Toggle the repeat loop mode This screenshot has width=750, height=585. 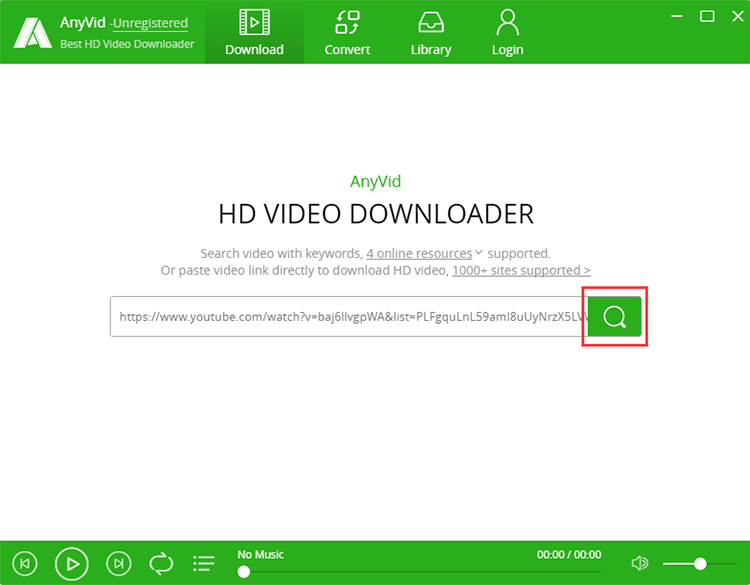click(x=161, y=563)
